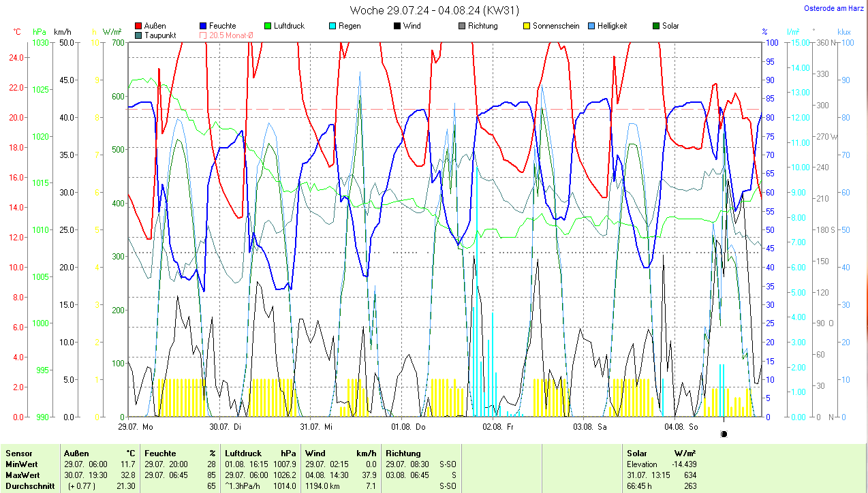Click the red Außen legend swatch
This screenshot has height=493, width=868.
point(139,26)
